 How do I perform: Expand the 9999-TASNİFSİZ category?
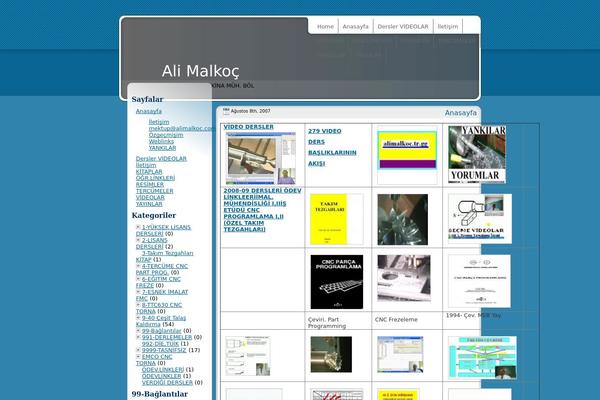coord(138,350)
